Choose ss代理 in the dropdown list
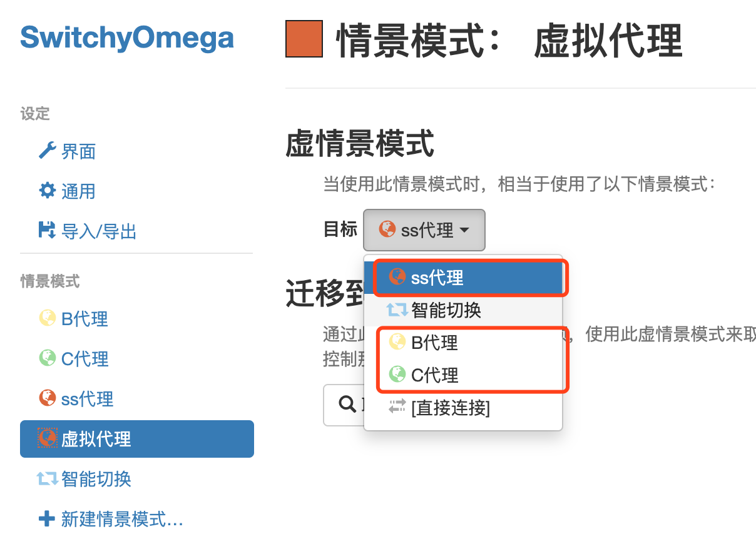The image size is (756, 534). pyautogui.click(x=463, y=278)
